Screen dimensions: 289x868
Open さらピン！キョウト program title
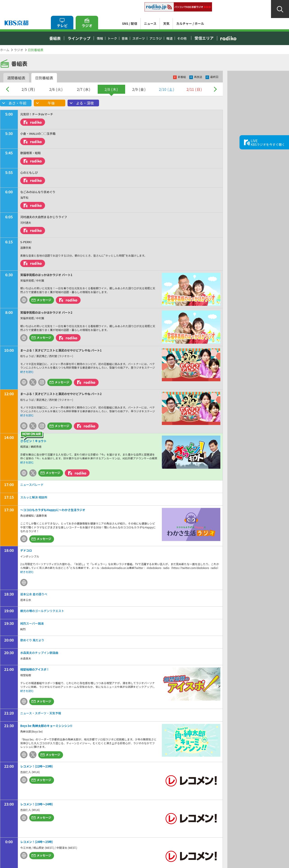point(33,441)
